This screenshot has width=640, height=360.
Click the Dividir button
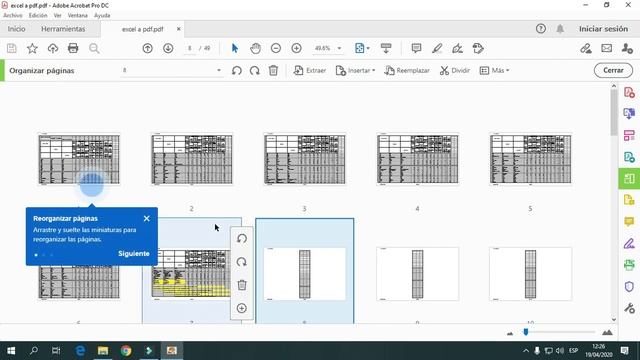[x=455, y=70]
